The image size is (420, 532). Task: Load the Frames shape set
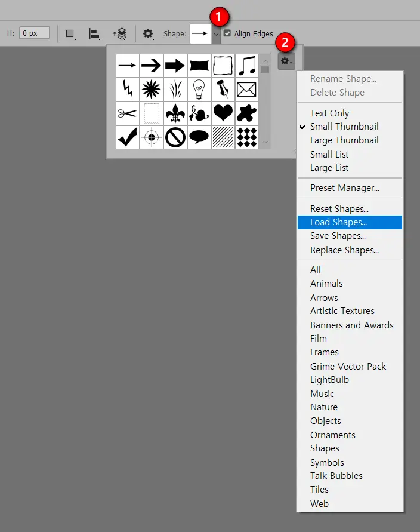[x=350, y=352]
